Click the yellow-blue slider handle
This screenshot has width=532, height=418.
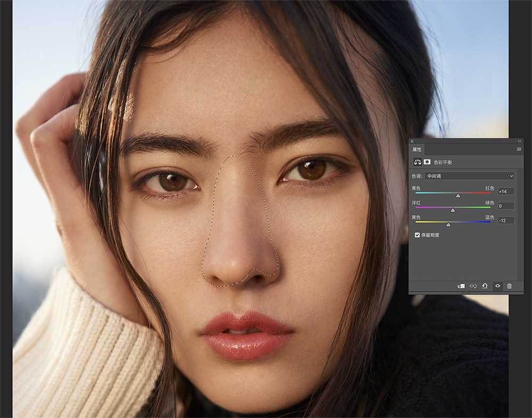[x=448, y=224]
